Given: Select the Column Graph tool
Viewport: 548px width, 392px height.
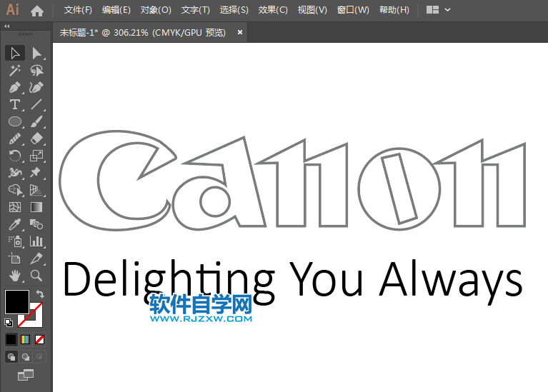Looking at the screenshot, I should 36,241.
